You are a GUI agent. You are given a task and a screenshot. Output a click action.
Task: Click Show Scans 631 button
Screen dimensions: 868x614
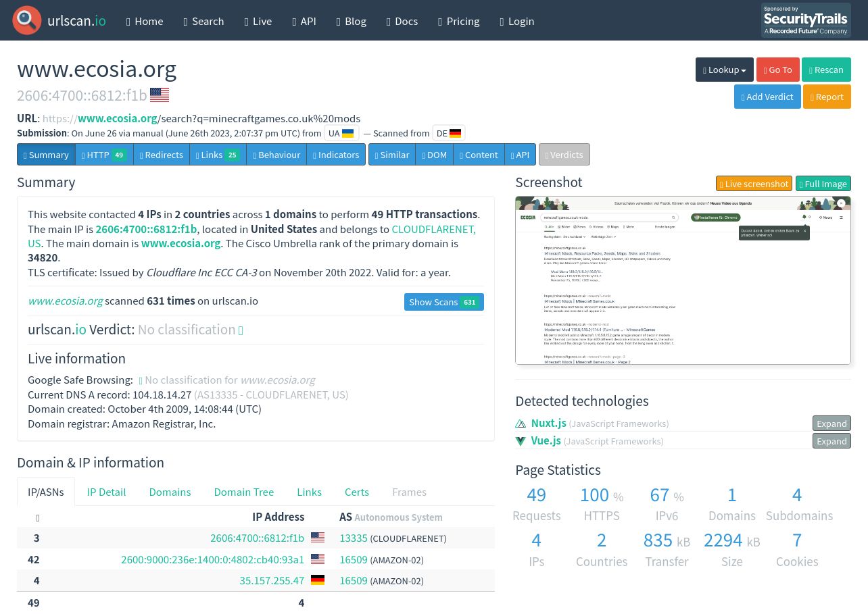[x=444, y=302]
